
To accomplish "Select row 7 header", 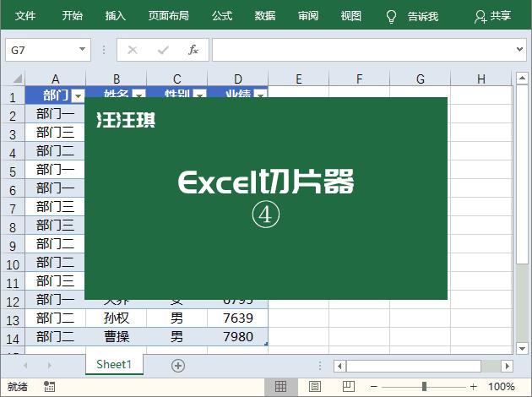I will tap(13, 209).
